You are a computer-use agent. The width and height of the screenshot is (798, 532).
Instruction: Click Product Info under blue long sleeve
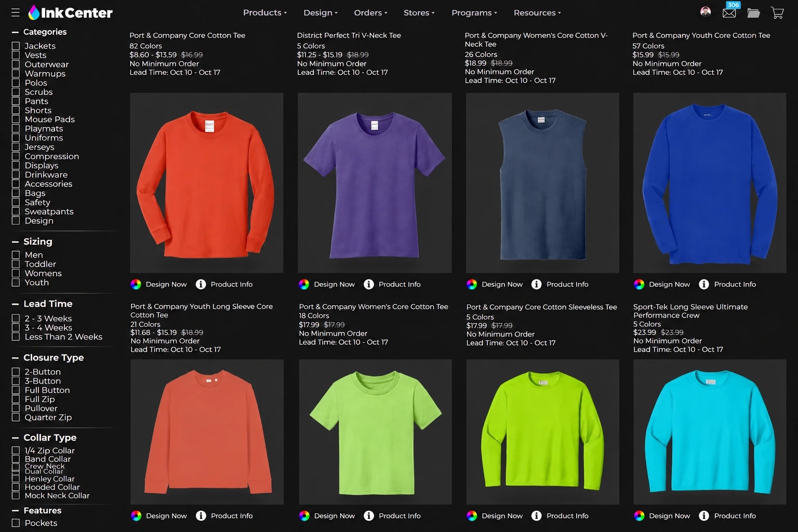click(735, 284)
